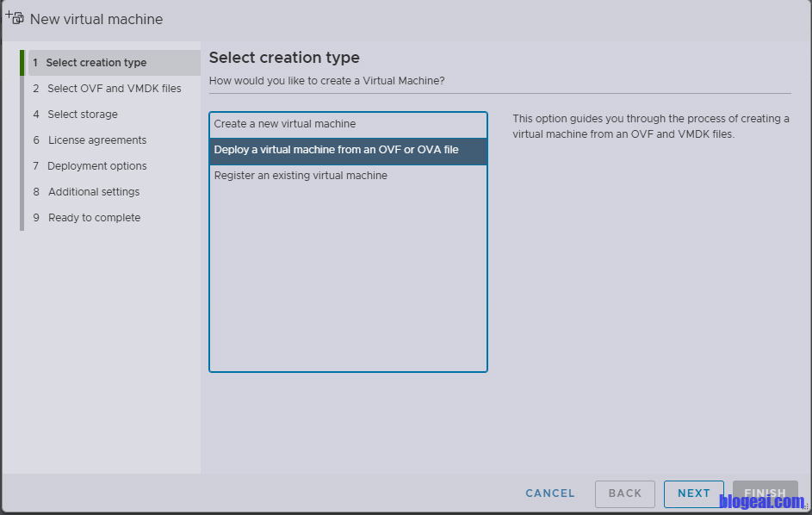Click the option description paragraph on right
The height and width of the screenshot is (515, 812).
[650, 127]
